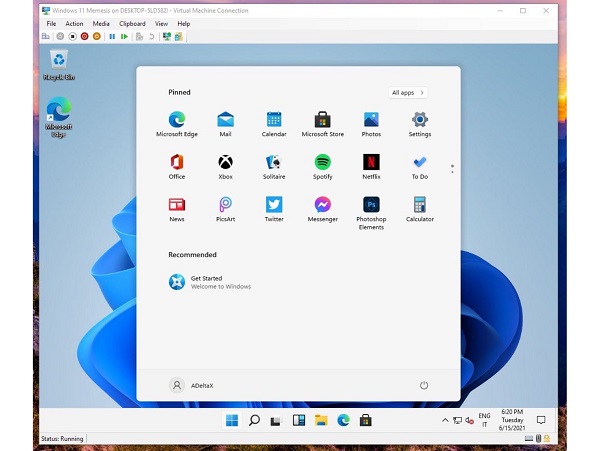
Task: Click the Revert arrow toolbar icon
Action: (x=152, y=37)
